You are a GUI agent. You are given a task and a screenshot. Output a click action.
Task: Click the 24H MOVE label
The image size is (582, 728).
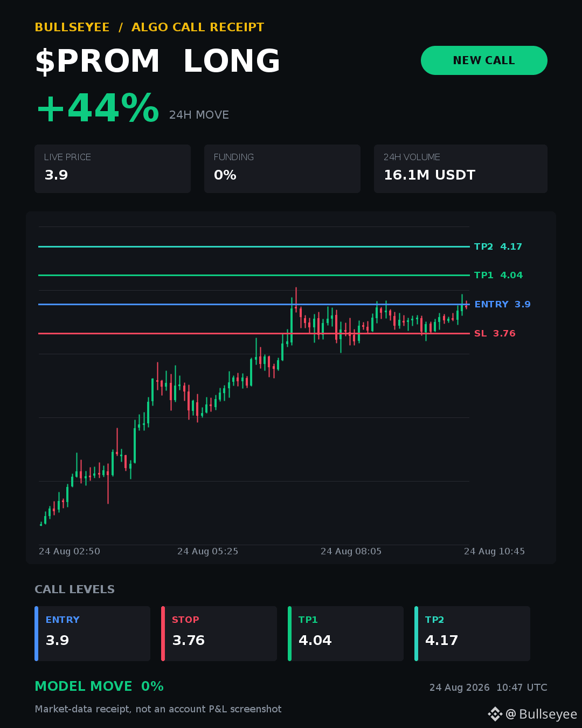coord(199,115)
